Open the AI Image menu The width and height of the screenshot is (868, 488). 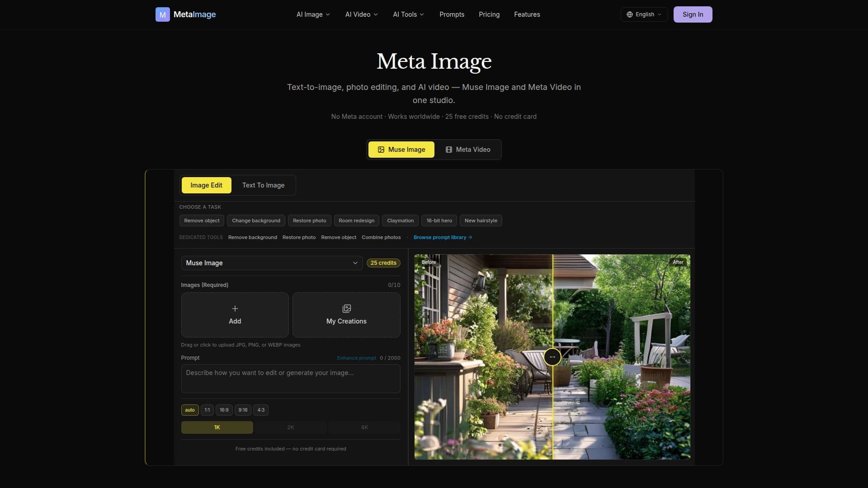[x=313, y=14]
